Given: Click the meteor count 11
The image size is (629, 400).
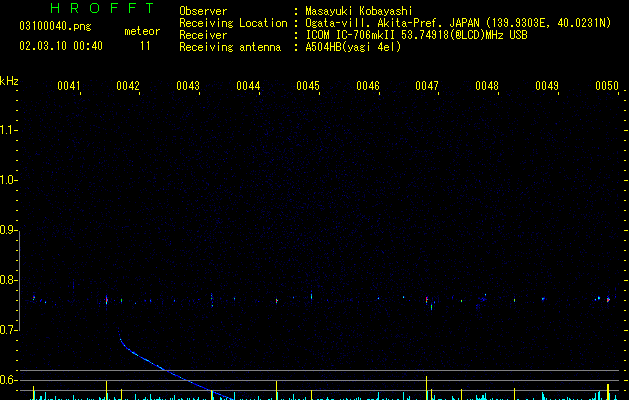Looking at the screenshot, I should click(x=145, y=46).
